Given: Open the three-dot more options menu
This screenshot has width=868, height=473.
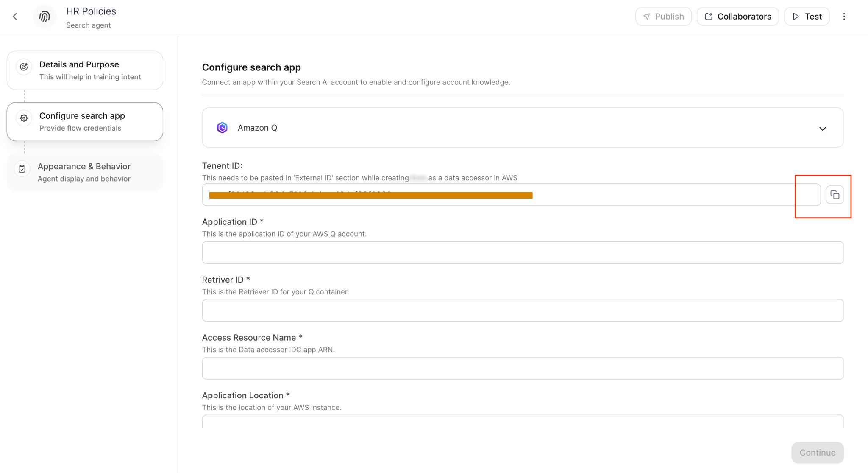Looking at the screenshot, I should tap(844, 17).
